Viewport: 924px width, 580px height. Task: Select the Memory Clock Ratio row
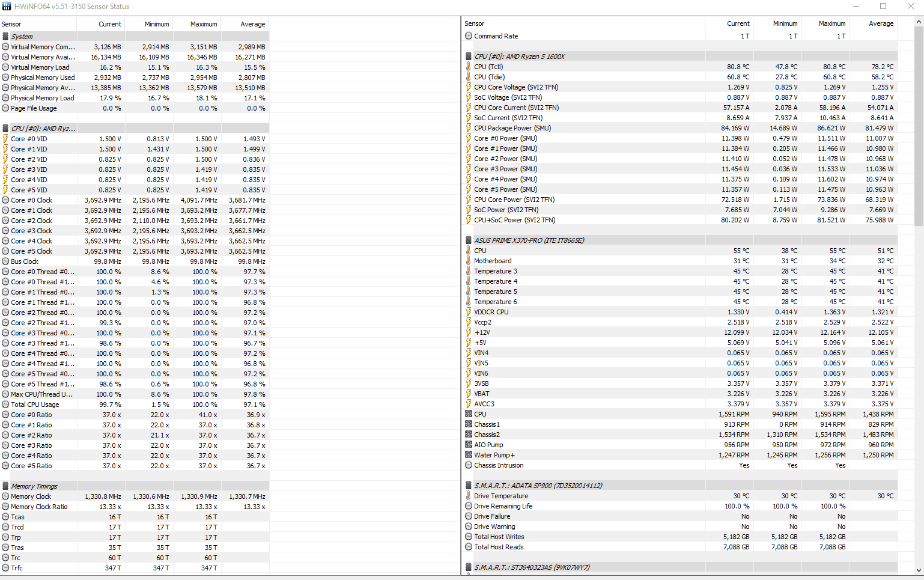click(x=135, y=507)
